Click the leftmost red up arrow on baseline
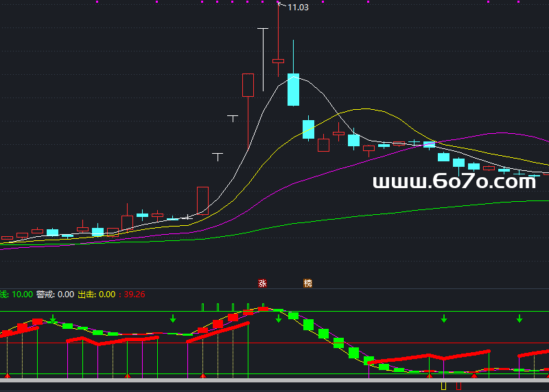Screen dimensions: 549x392 8,376
